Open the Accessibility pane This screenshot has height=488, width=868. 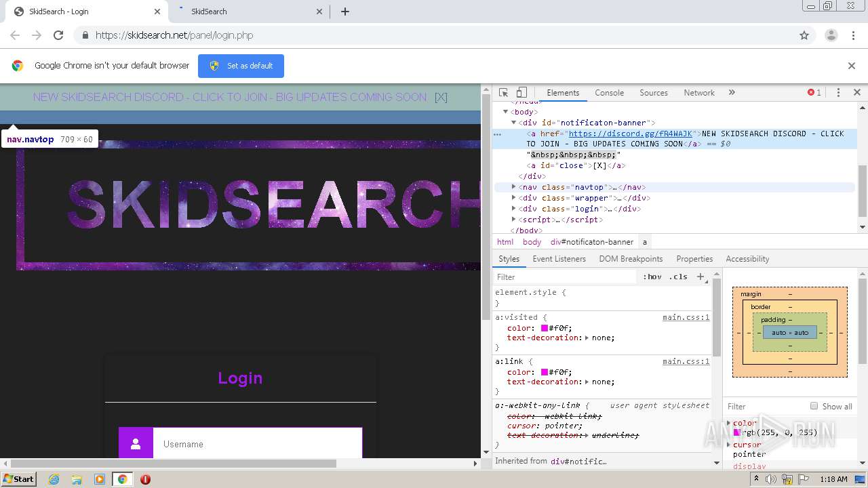(747, 259)
